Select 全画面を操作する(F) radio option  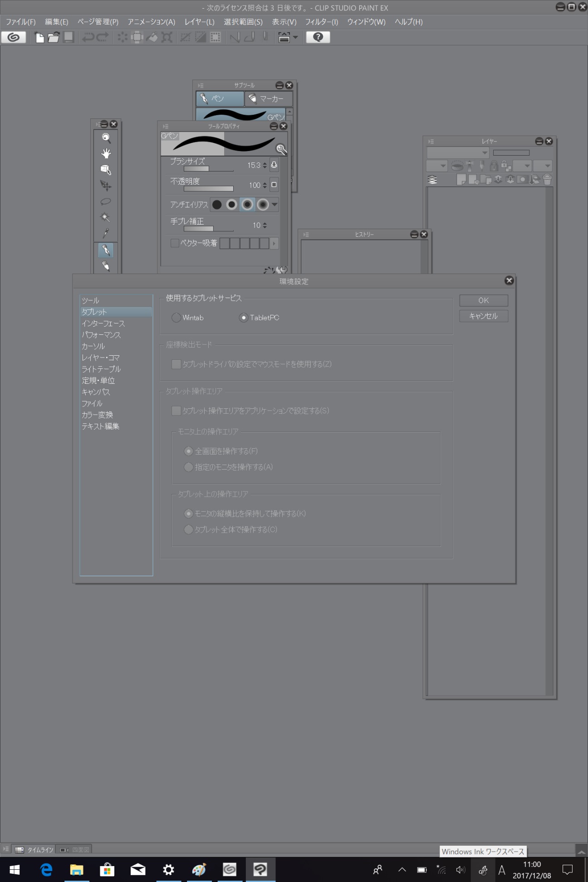188,451
